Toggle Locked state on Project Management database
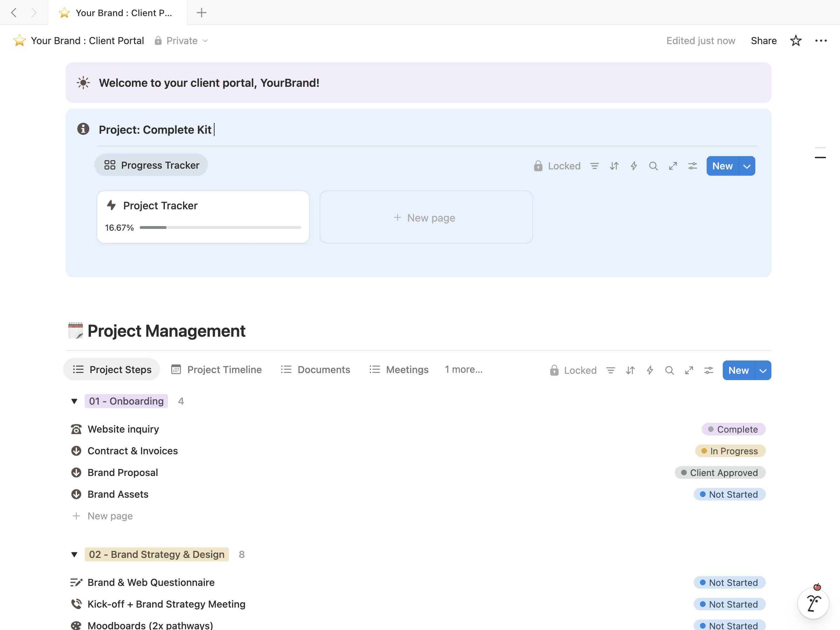840x630 pixels. tap(573, 370)
